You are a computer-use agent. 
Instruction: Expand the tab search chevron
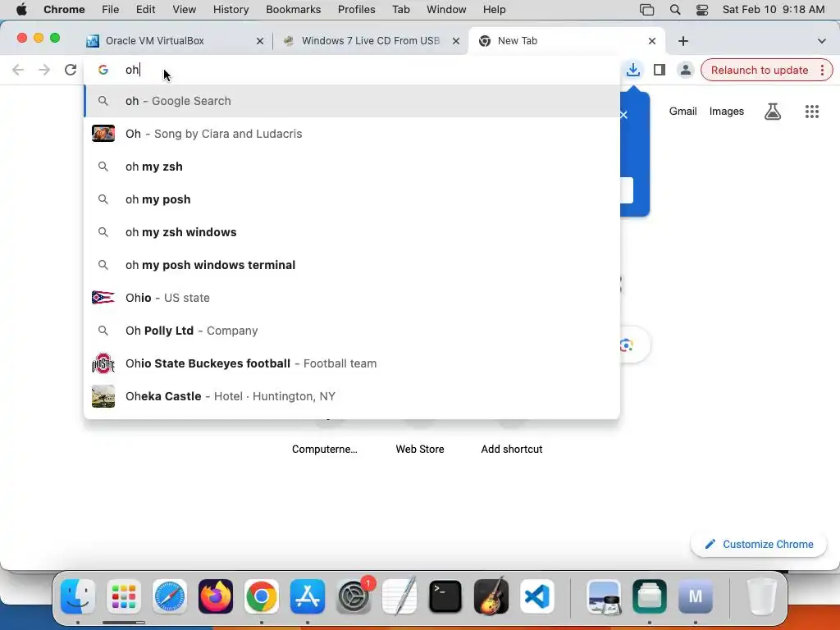click(x=822, y=41)
